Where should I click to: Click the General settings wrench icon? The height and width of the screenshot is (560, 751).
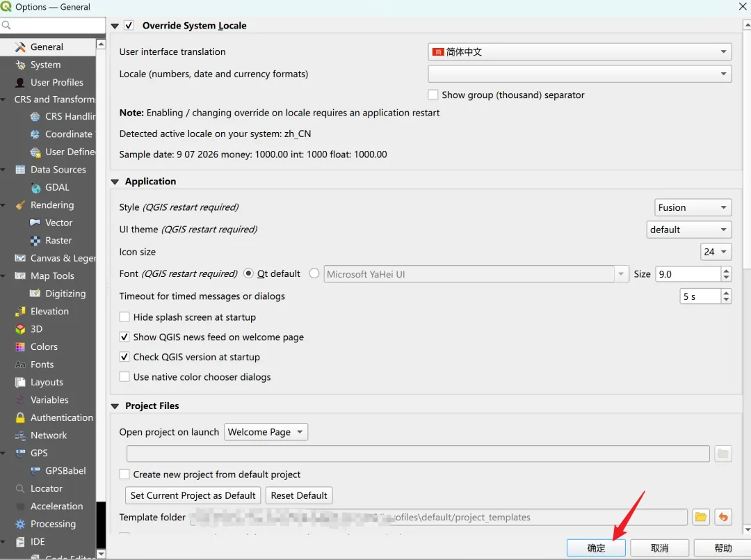coord(20,47)
